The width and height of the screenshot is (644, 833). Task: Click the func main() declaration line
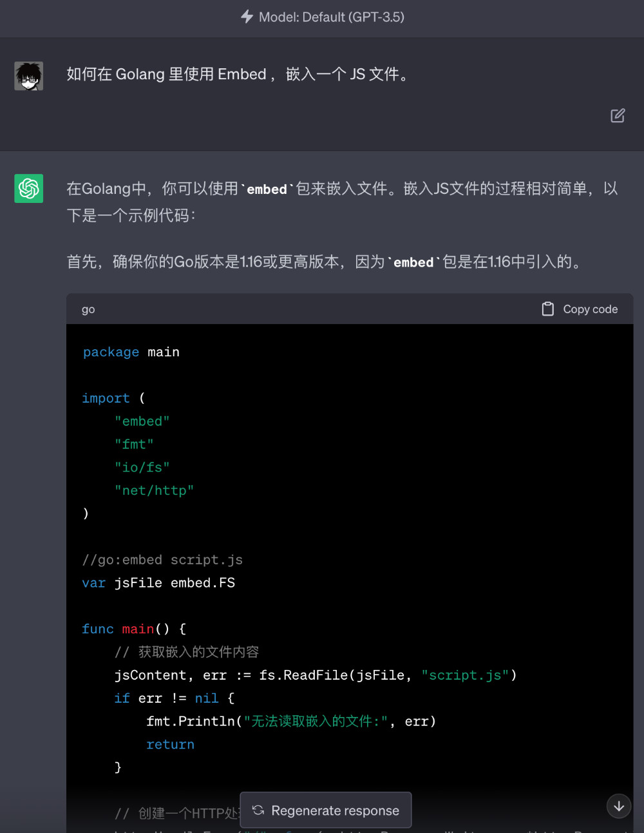click(134, 629)
